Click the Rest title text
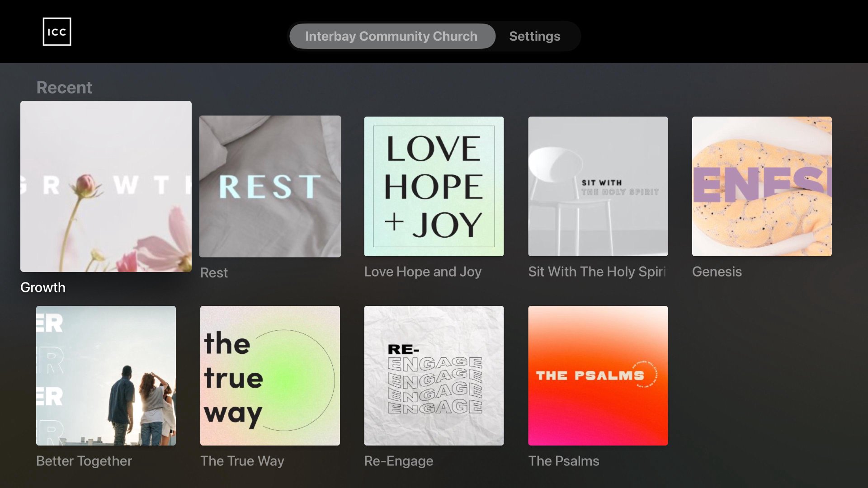Image resolution: width=868 pixels, height=488 pixels. coord(214,273)
